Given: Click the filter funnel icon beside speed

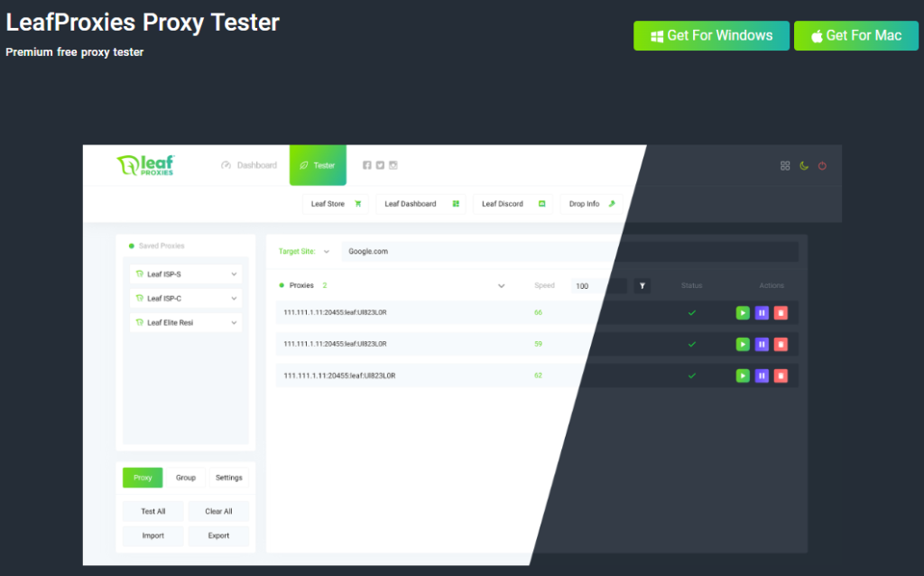Looking at the screenshot, I should (642, 285).
